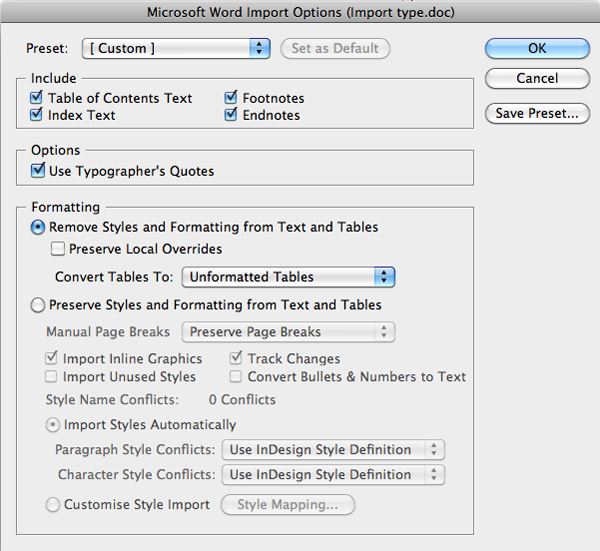Enable Convert Bullets & Numbers to Text
Screen dimensions: 600x551
236,377
